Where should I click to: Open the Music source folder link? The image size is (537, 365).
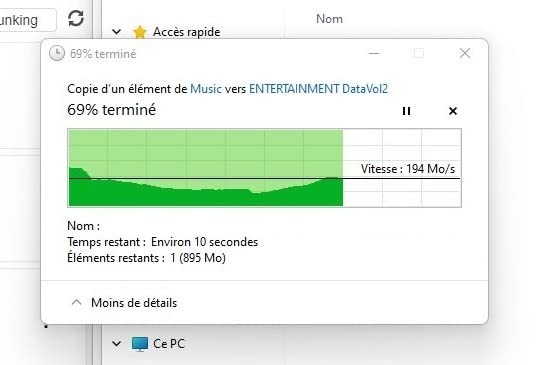[x=206, y=89]
